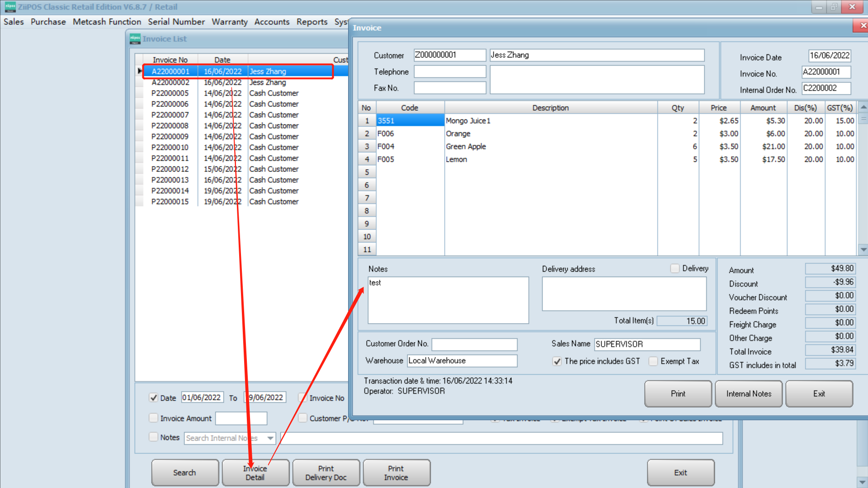
Task: Select the invoice row A22000002 for Jess Zhang
Action: (203, 82)
